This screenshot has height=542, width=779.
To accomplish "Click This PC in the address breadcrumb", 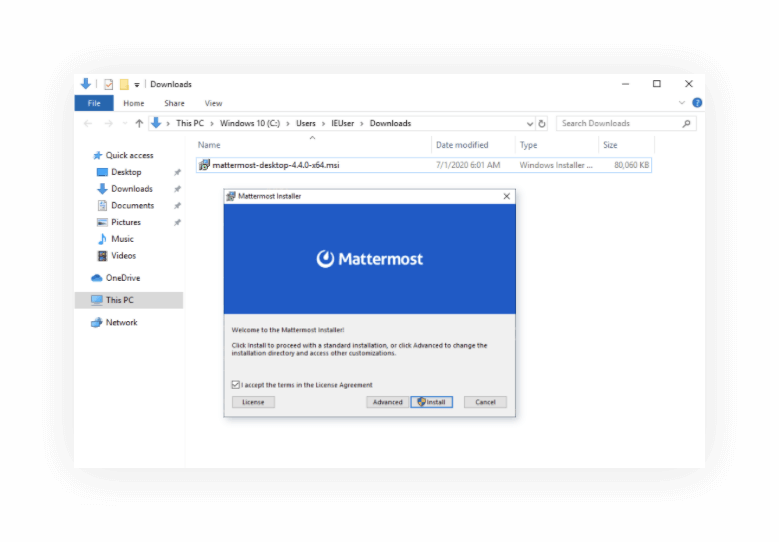I will click(x=190, y=123).
